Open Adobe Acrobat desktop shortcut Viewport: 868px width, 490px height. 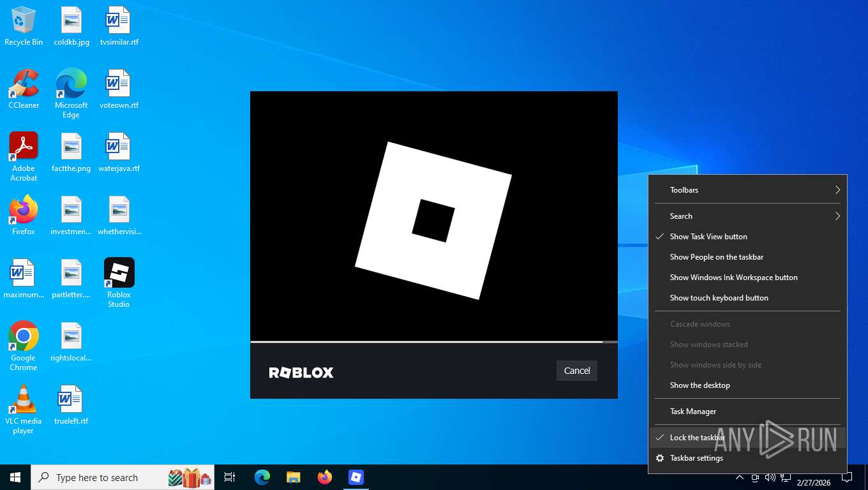tap(24, 157)
